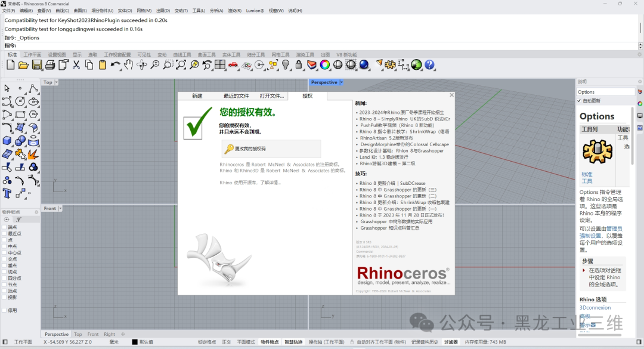The image size is (644, 349).
Task: Open the 管理员强制设置 link in help panel
Action: click(x=601, y=232)
